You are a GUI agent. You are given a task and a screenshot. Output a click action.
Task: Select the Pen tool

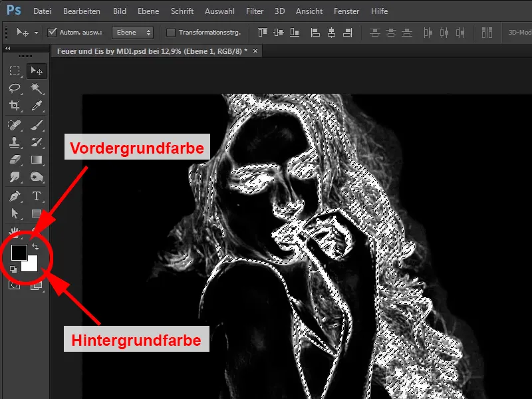click(x=14, y=196)
